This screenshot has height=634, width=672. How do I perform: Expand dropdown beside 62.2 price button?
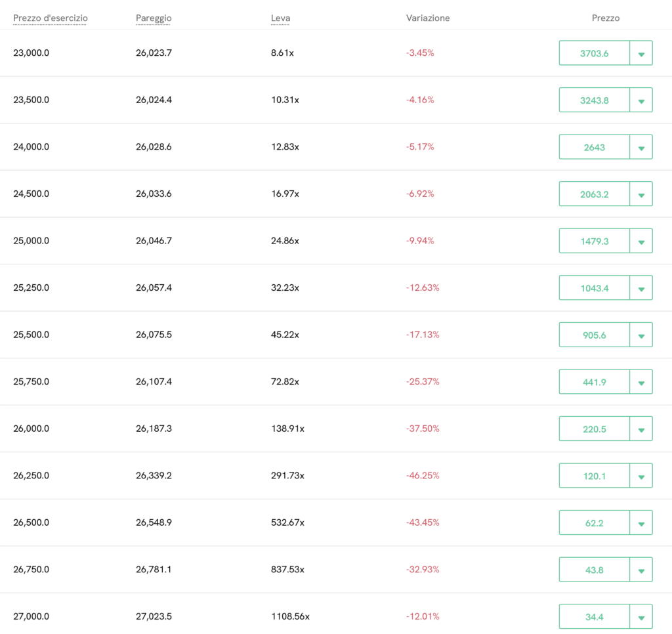[x=641, y=522]
